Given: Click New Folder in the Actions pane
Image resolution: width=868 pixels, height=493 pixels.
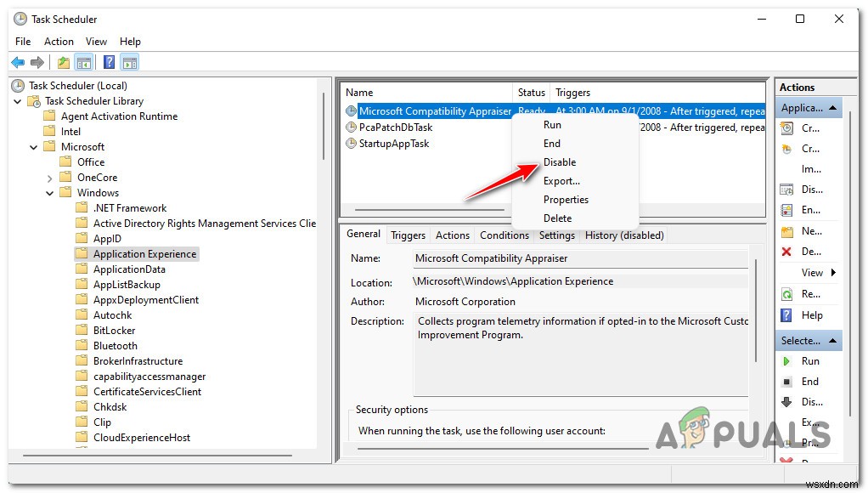Looking at the screenshot, I should click(x=809, y=230).
